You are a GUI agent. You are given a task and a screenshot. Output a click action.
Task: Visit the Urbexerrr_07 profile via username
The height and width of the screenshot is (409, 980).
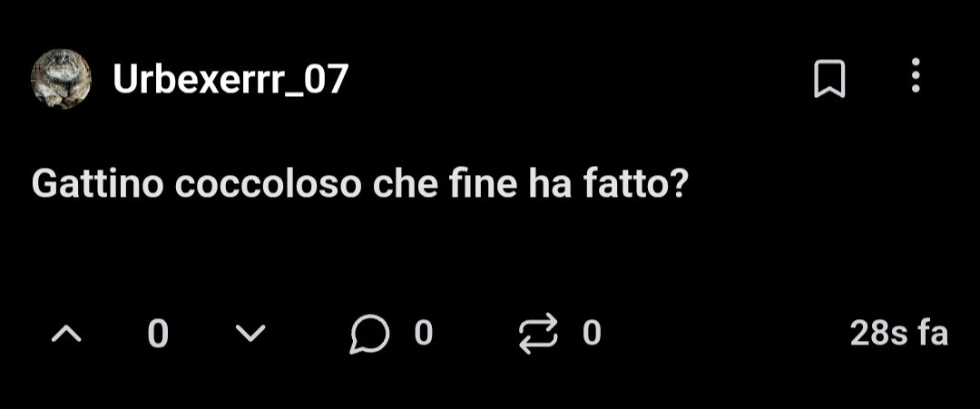pos(230,80)
